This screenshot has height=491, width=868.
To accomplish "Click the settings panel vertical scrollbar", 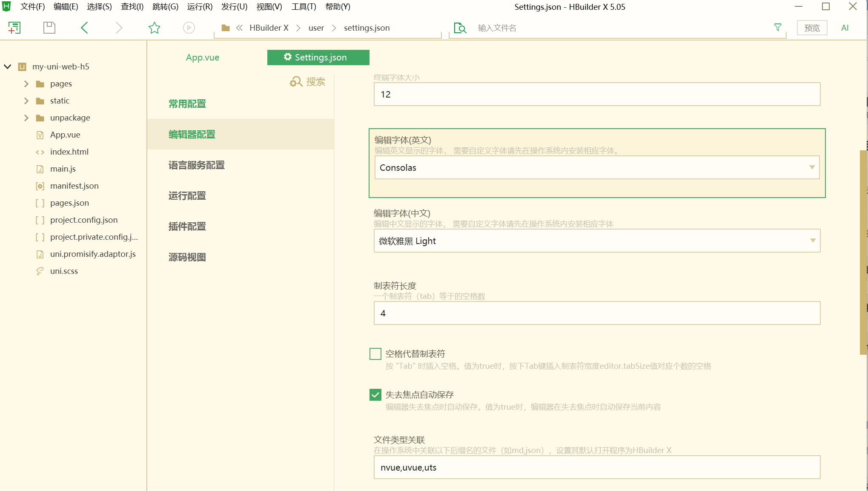I will (x=863, y=251).
